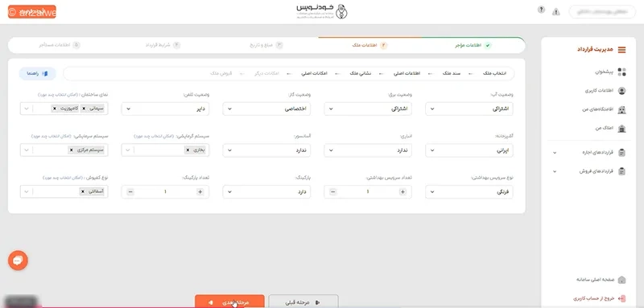
Task: Click خروج از حساب کاربری logout
Action: (599, 298)
